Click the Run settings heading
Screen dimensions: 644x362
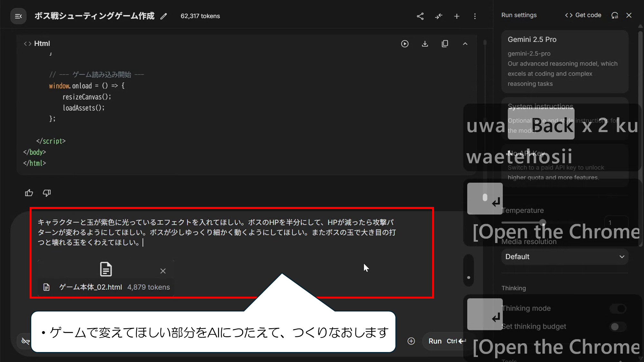coord(519,15)
